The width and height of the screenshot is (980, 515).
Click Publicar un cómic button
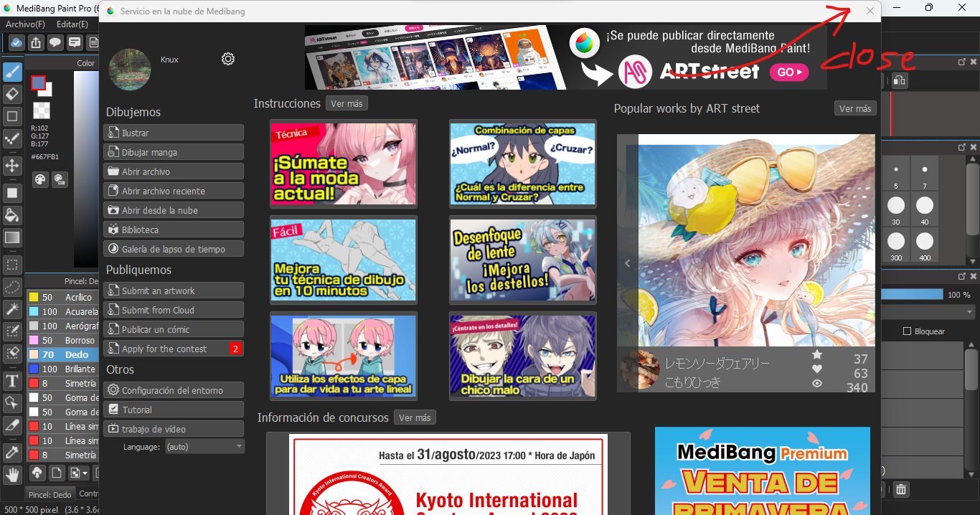(174, 329)
